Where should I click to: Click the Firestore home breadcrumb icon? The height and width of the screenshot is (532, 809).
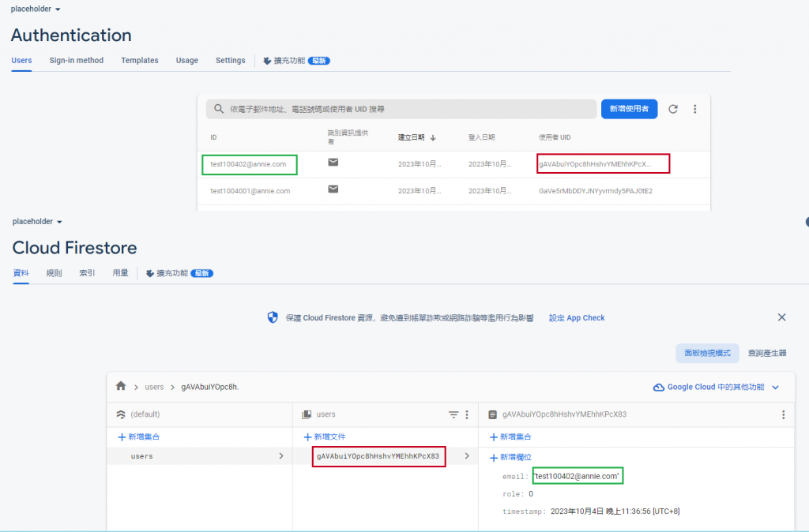(x=121, y=386)
